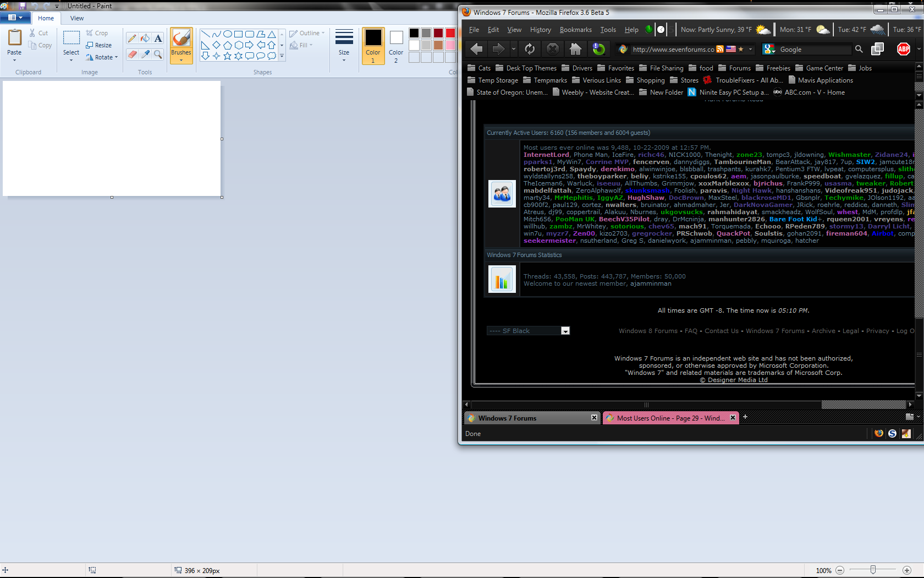Set Color 1 as active color

pyautogui.click(x=373, y=46)
